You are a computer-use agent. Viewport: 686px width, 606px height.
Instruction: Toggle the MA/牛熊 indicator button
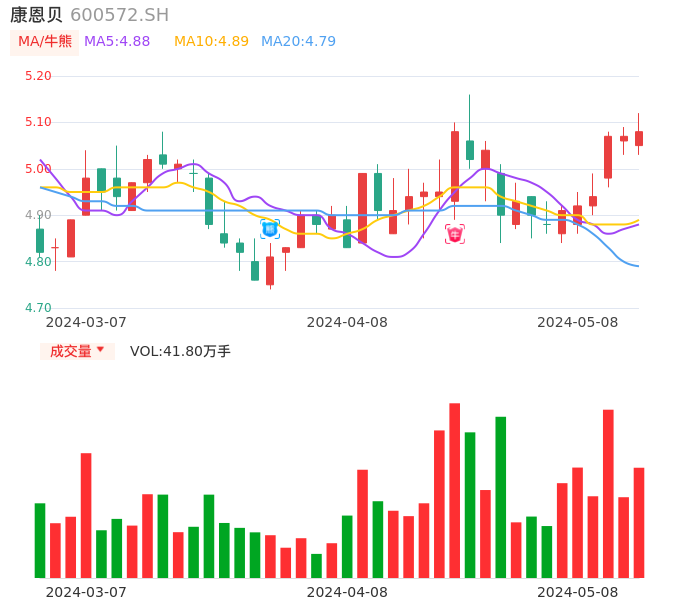pos(45,42)
